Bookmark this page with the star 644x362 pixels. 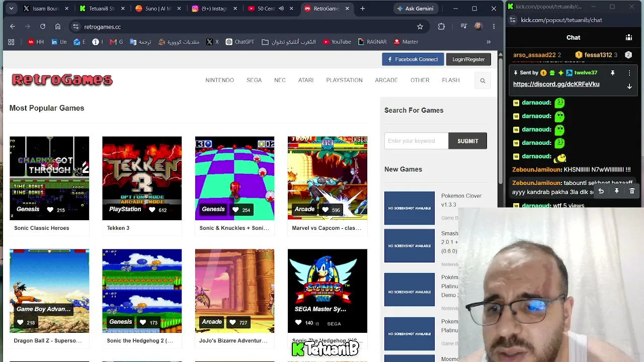click(x=420, y=27)
